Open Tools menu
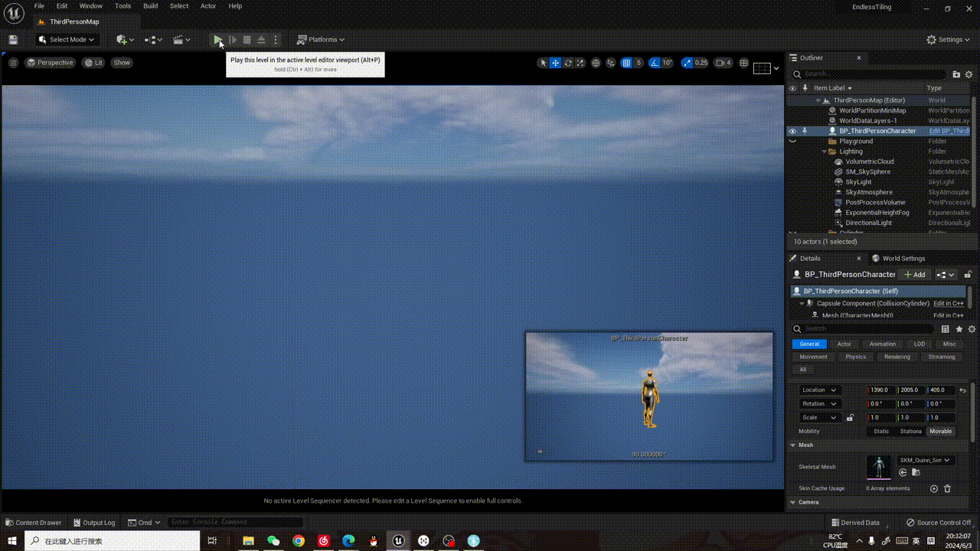 (x=122, y=6)
